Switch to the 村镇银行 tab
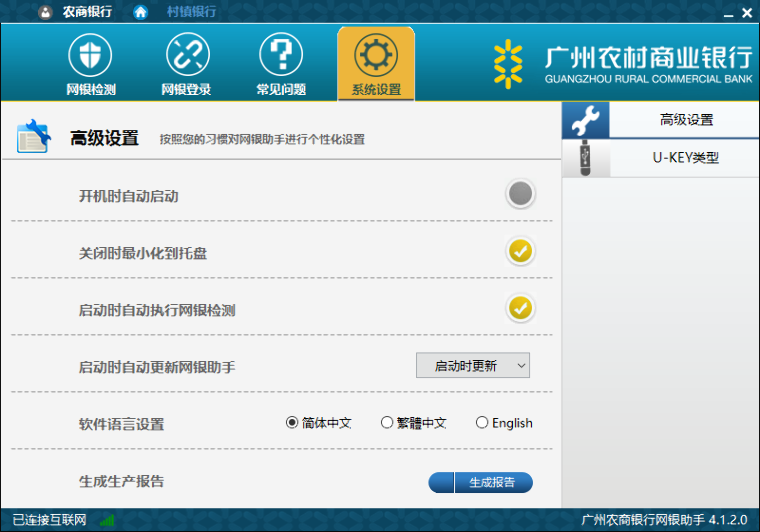This screenshot has height=532, width=760. coord(189,12)
